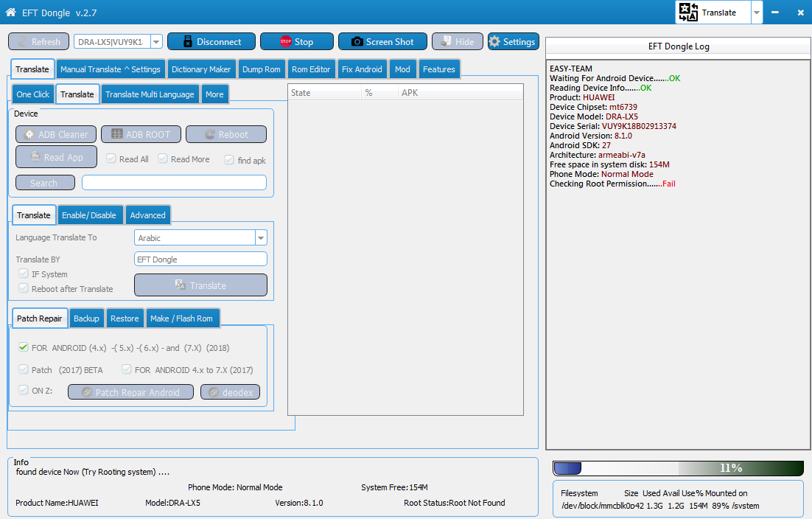Viewport: 812px width, 519px height.
Task: Click the 11% progress bar
Action: tap(679, 468)
